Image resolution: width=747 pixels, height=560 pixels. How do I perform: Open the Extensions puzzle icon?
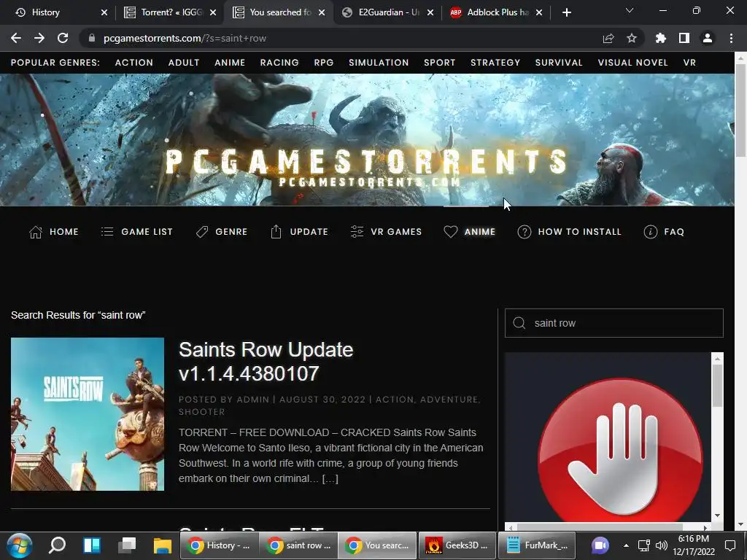(661, 38)
